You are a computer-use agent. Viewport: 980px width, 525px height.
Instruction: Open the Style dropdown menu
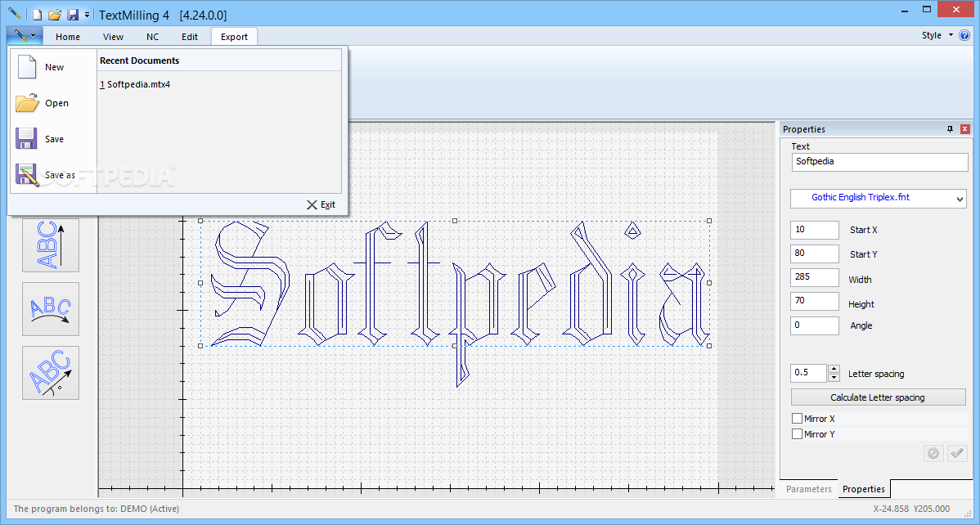937,35
